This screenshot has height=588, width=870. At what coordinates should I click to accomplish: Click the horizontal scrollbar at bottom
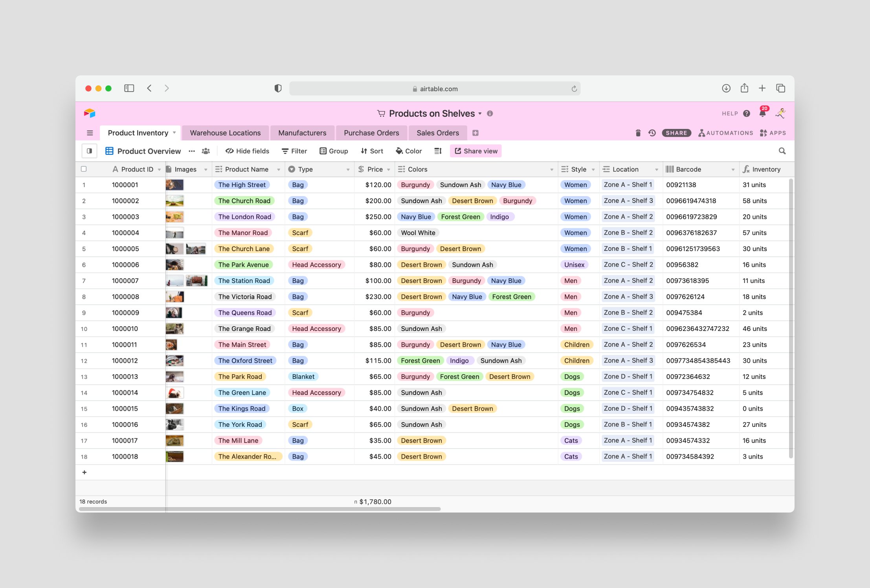point(260,509)
